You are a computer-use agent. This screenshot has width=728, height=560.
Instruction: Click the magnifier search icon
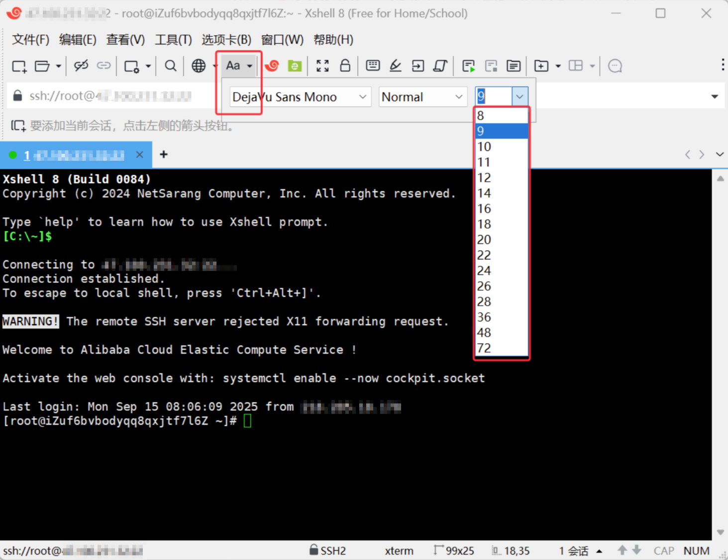point(171,66)
